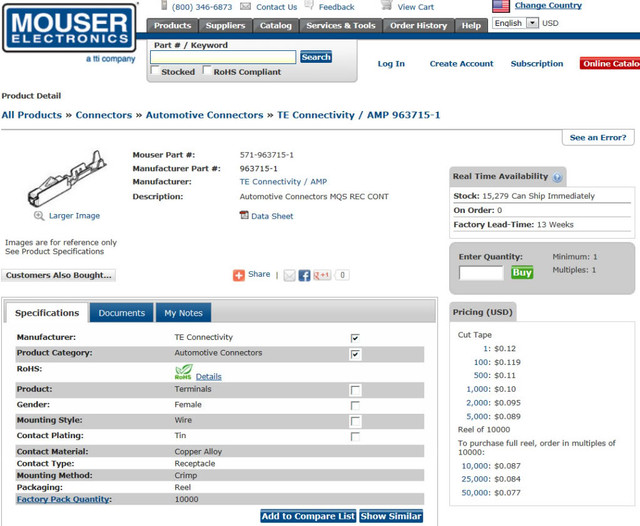Image resolution: width=640 pixels, height=526 pixels.
Task: Open the Order History menu
Action: (418, 25)
